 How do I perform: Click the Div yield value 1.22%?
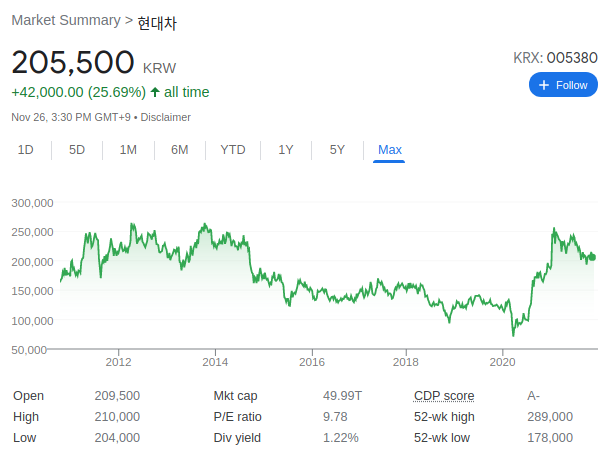coord(341,437)
